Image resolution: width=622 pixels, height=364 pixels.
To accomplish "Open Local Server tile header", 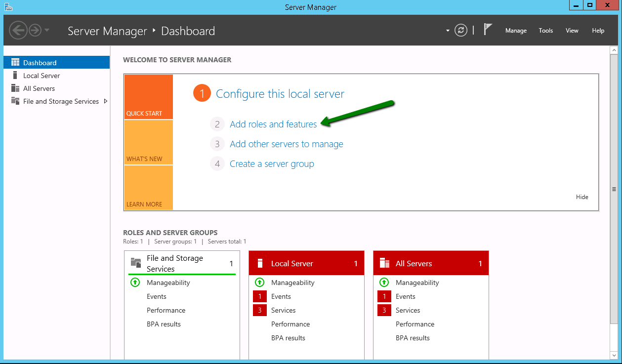I will click(306, 263).
